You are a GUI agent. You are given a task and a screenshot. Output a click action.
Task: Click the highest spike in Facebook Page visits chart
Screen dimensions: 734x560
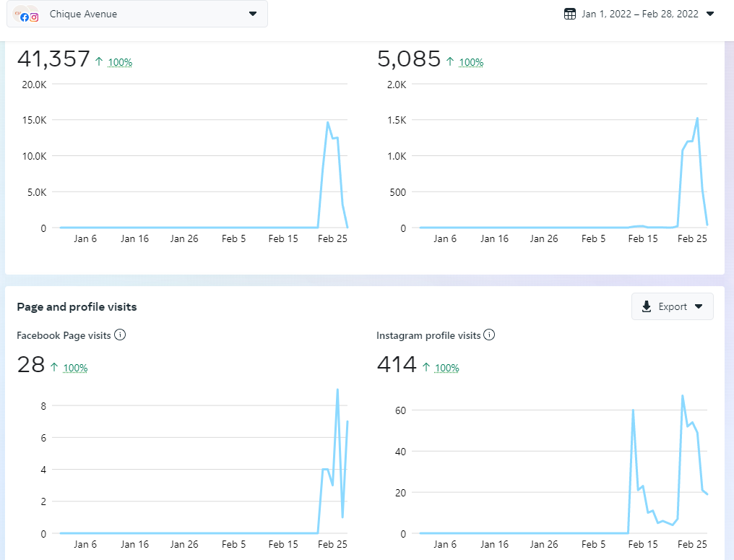pyautogui.click(x=337, y=389)
